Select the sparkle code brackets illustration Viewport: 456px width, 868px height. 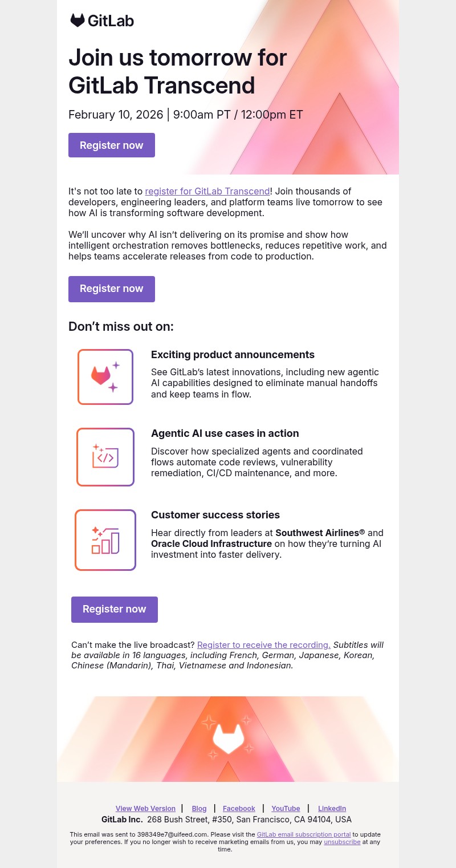tap(105, 456)
